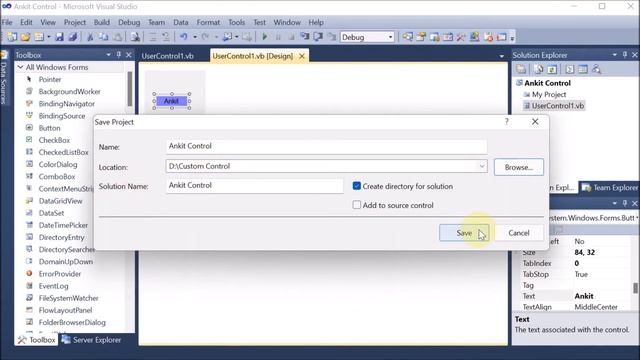The height and width of the screenshot is (360, 640).
Task: Collapse the All Windows Forms toolbox group
Action: click(x=20, y=67)
